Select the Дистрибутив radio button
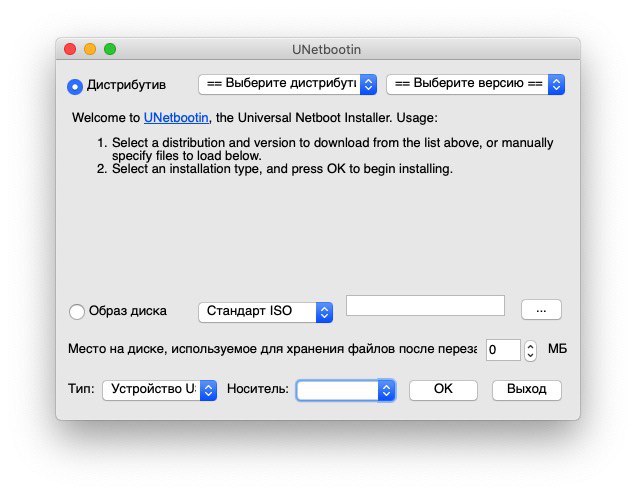636x494 pixels. coord(75,86)
